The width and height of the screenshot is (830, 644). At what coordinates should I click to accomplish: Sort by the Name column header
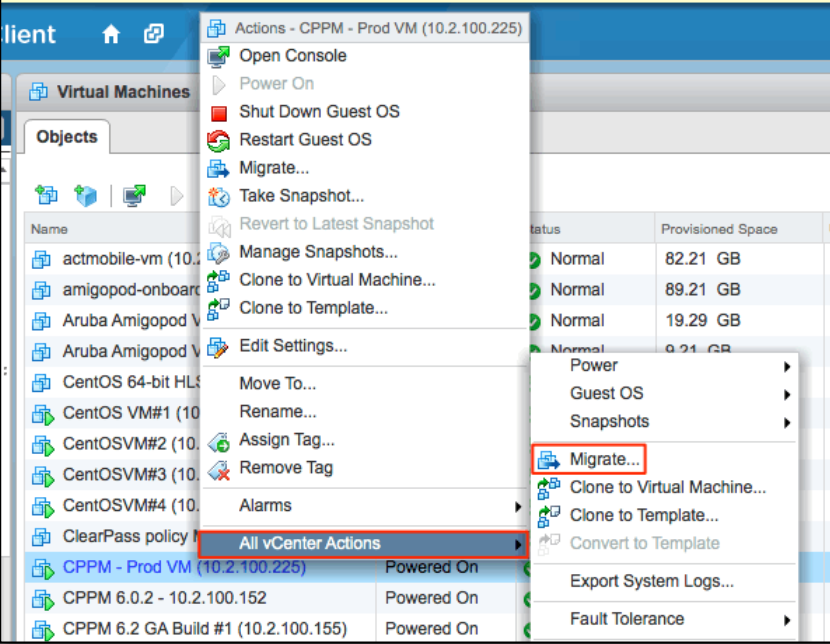tap(49, 230)
